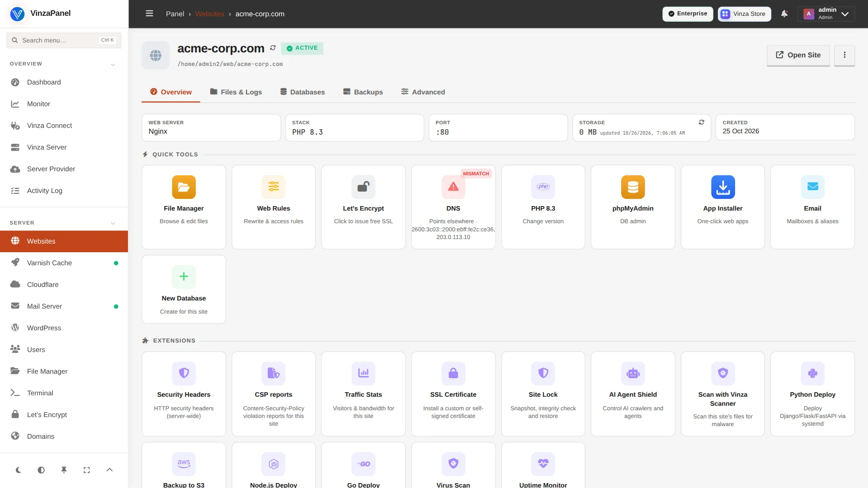Toggle the sidebar pin icon

coord(64,470)
